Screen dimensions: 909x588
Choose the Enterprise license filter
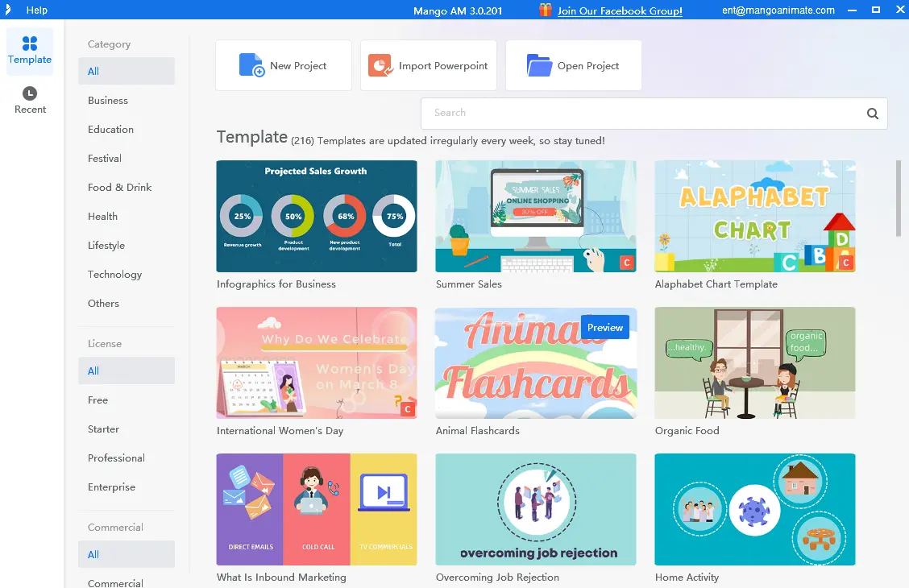point(111,487)
